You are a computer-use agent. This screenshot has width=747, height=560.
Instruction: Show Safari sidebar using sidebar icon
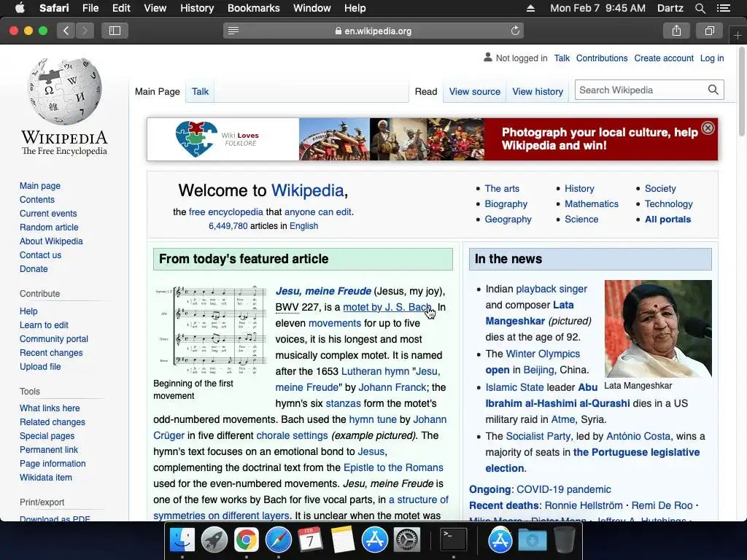115,31
